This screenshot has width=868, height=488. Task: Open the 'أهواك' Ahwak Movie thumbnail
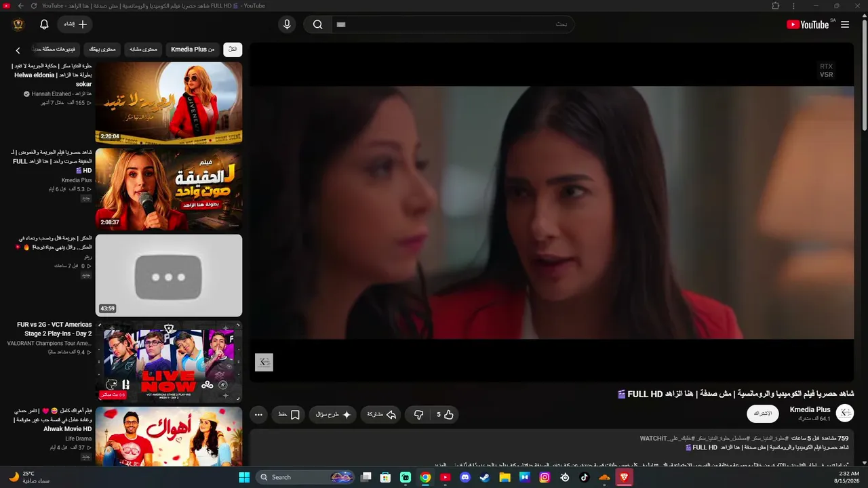point(169,436)
